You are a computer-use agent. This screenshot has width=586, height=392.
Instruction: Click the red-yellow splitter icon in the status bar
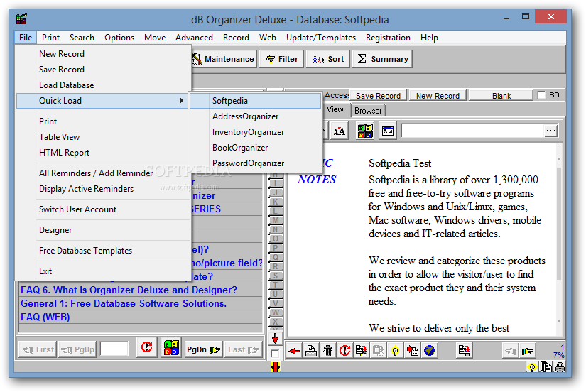tap(276, 367)
